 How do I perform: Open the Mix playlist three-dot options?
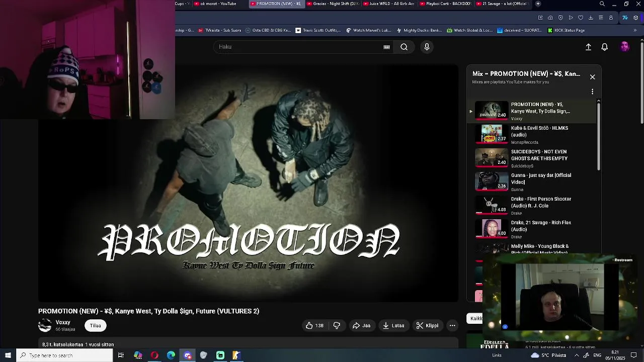(x=592, y=92)
